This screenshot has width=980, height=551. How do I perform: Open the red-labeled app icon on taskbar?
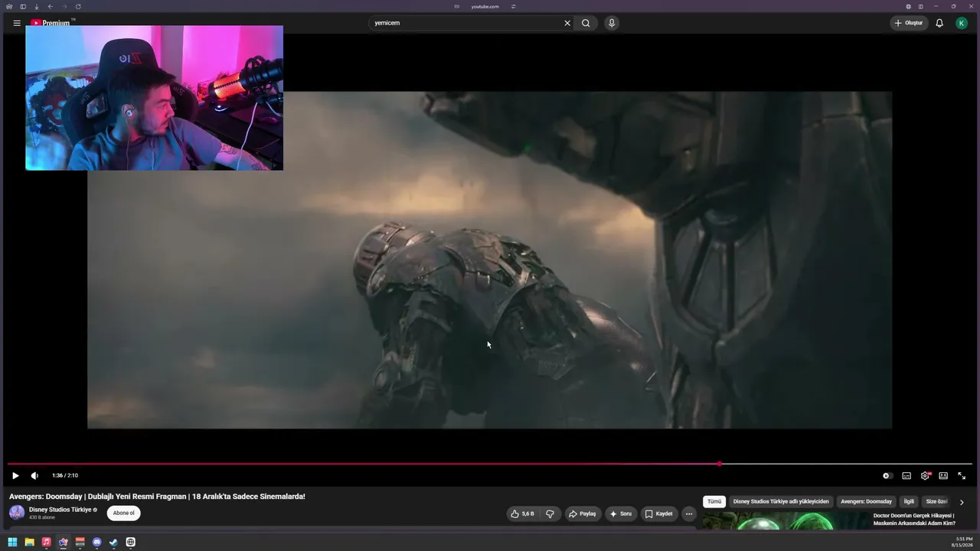click(x=80, y=542)
